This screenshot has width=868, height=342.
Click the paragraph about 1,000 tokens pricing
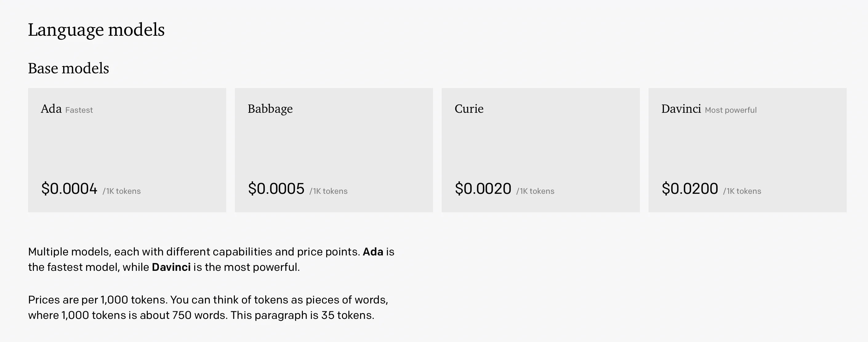click(208, 307)
